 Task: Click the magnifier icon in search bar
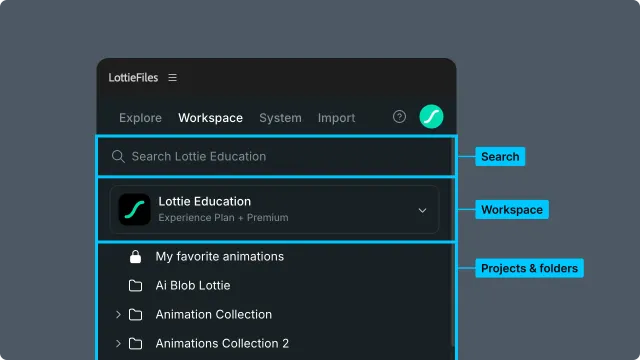pos(118,156)
